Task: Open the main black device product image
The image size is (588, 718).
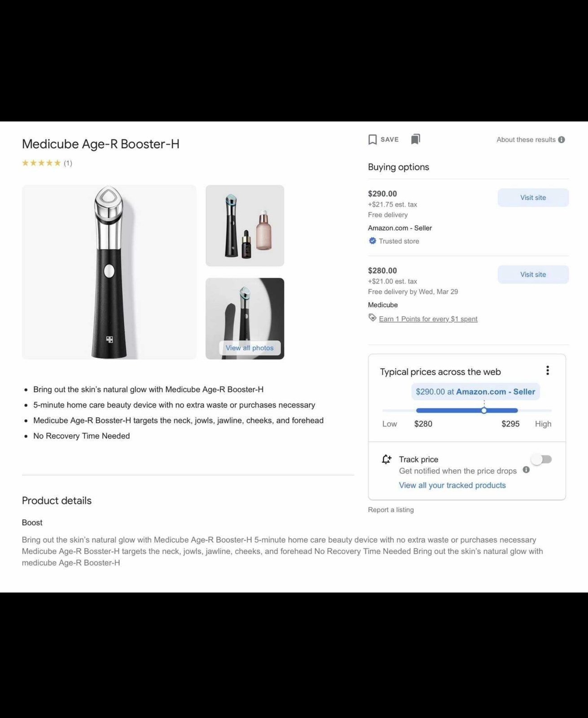Action: click(x=109, y=272)
